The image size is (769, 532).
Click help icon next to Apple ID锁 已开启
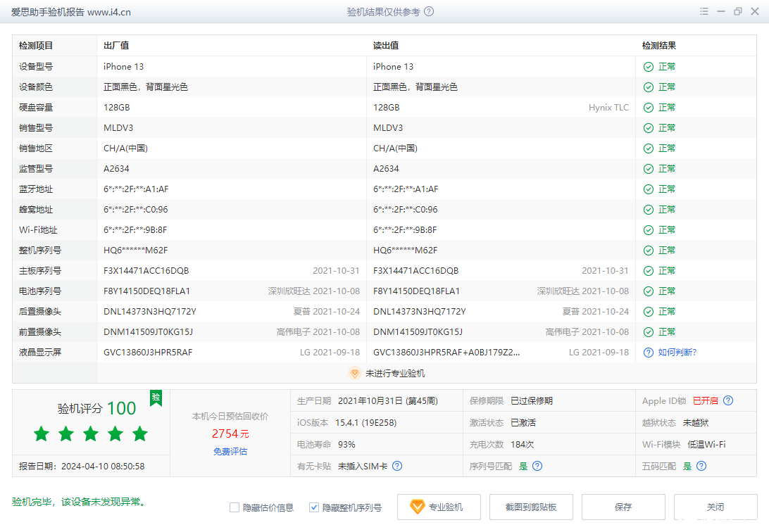point(728,400)
